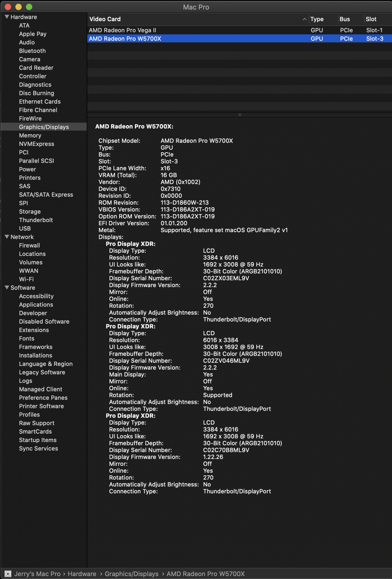Select FireWire in the sidebar

tap(30, 118)
